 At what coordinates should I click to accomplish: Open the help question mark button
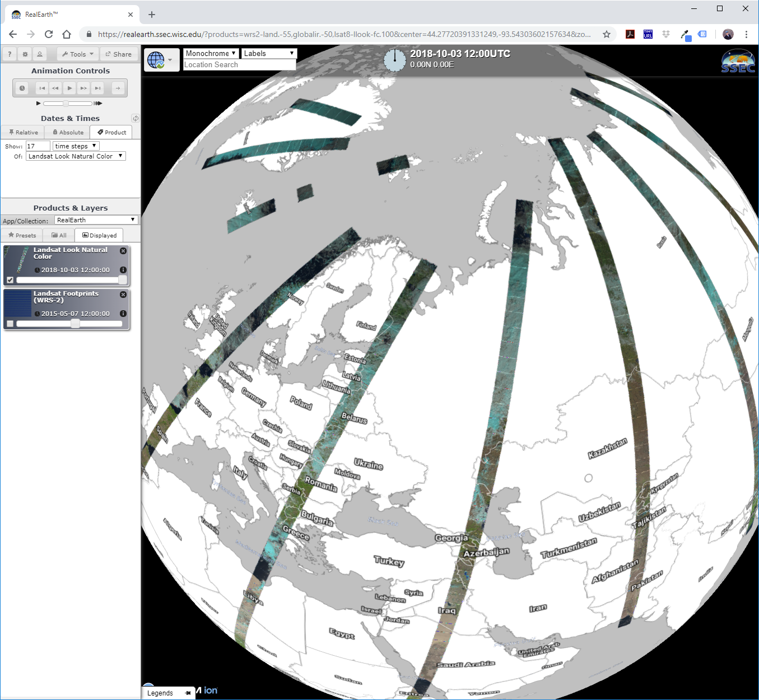click(x=10, y=54)
